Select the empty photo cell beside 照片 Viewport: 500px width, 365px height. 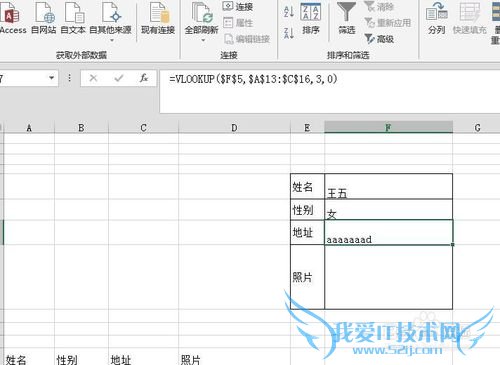(x=388, y=277)
